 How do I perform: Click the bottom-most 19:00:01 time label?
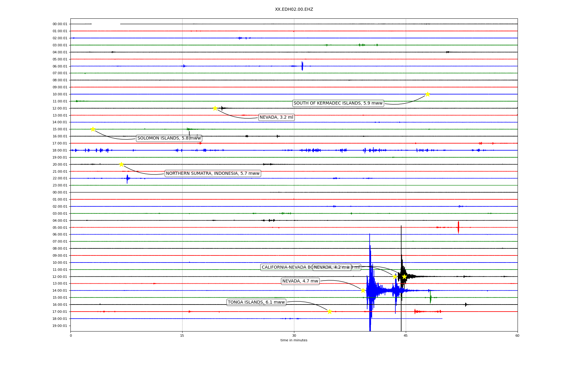click(60, 326)
